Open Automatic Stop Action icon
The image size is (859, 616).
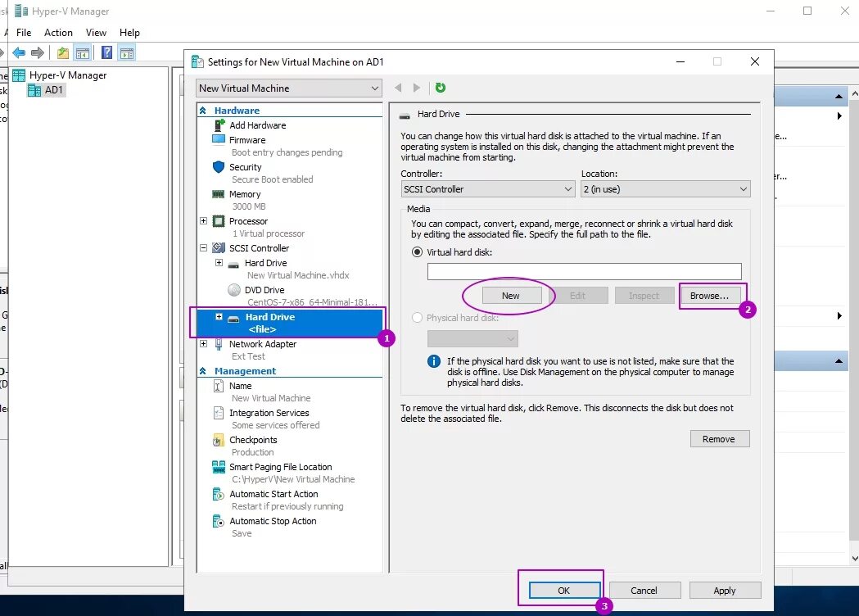(219, 521)
